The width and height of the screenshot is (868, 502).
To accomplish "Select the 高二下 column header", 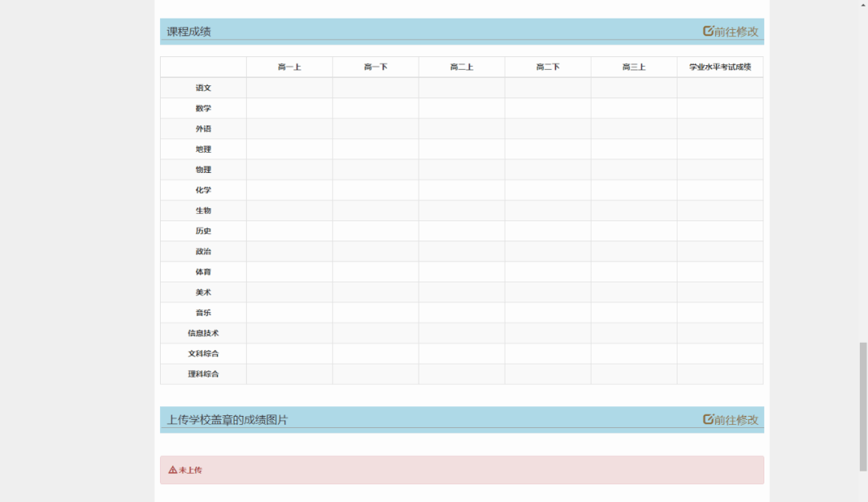I will pyautogui.click(x=547, y=67).
